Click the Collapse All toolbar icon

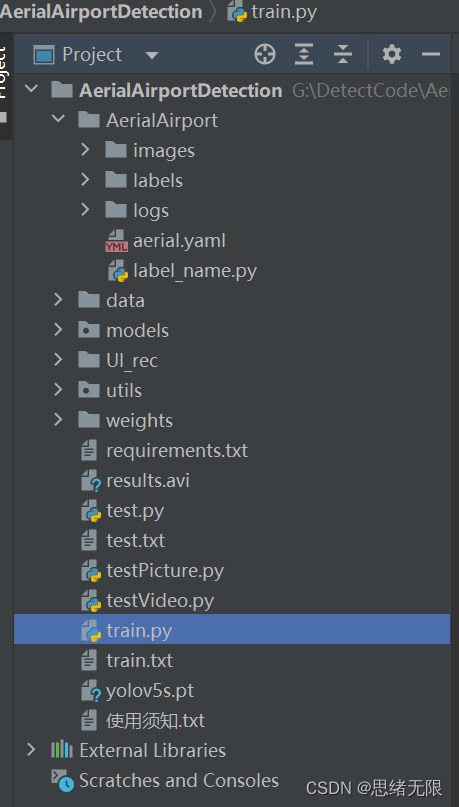tap(342, 54)
